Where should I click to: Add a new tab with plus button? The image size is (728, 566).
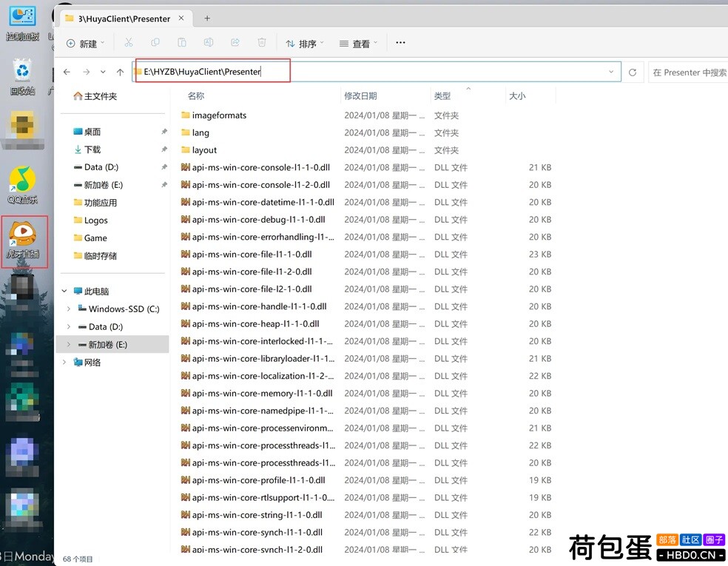click(x=207, y=18)
